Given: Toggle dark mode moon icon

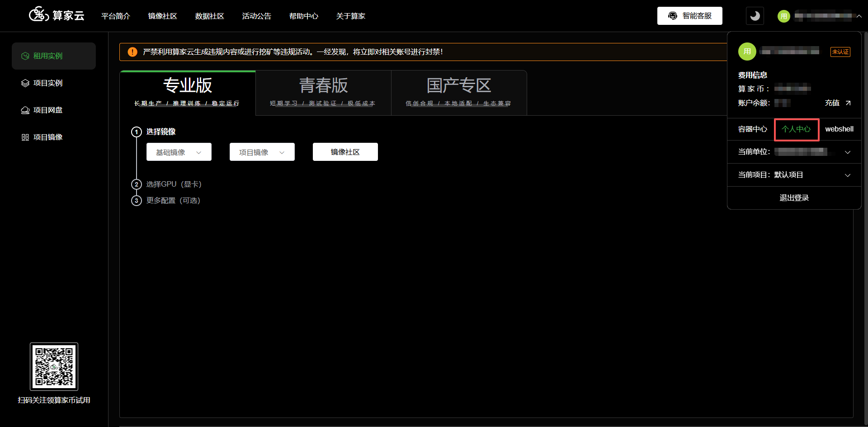Looking at the screenshot, I should click(755, 16).
